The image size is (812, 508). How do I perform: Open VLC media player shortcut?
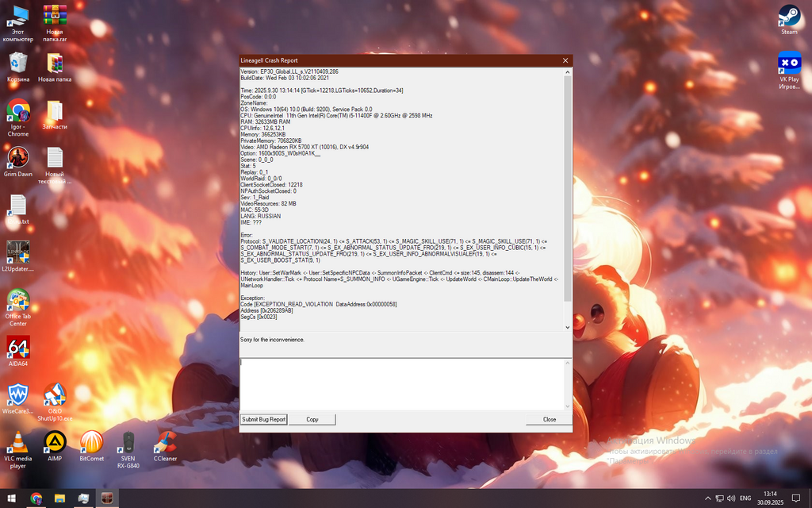[17, 443]
